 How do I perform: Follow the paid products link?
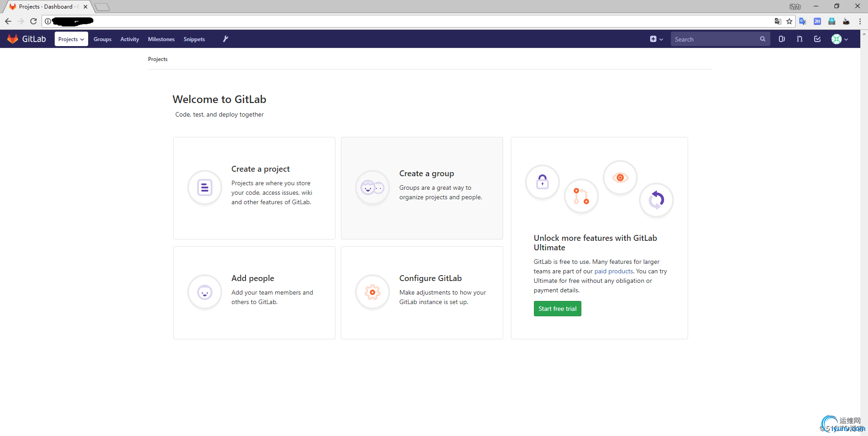(613, 271)
